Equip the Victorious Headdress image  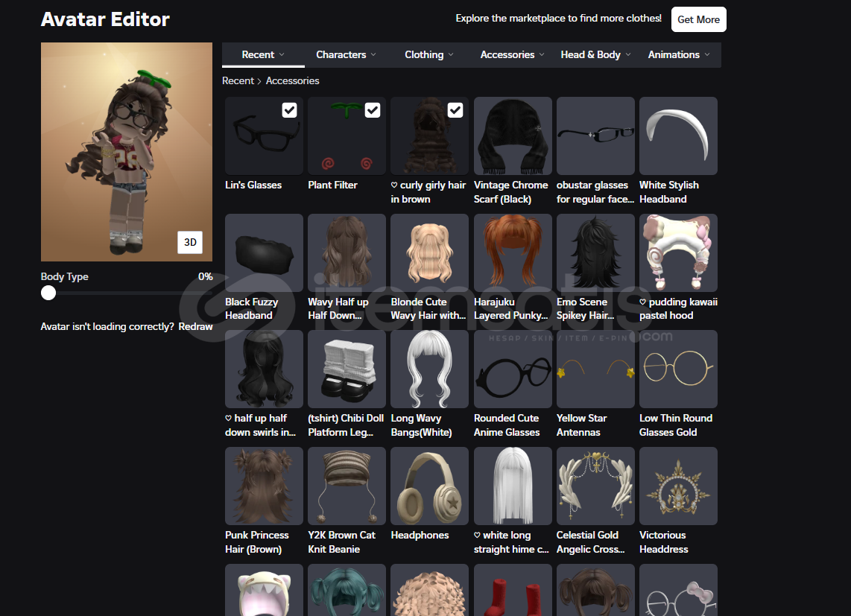tap(678, 486)
